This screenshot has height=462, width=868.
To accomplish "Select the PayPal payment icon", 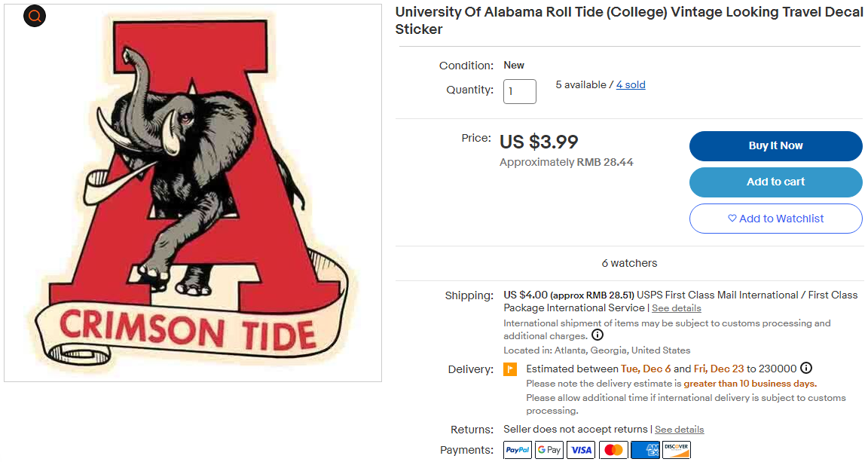I will pyautogui.click(x=518, y=450).
